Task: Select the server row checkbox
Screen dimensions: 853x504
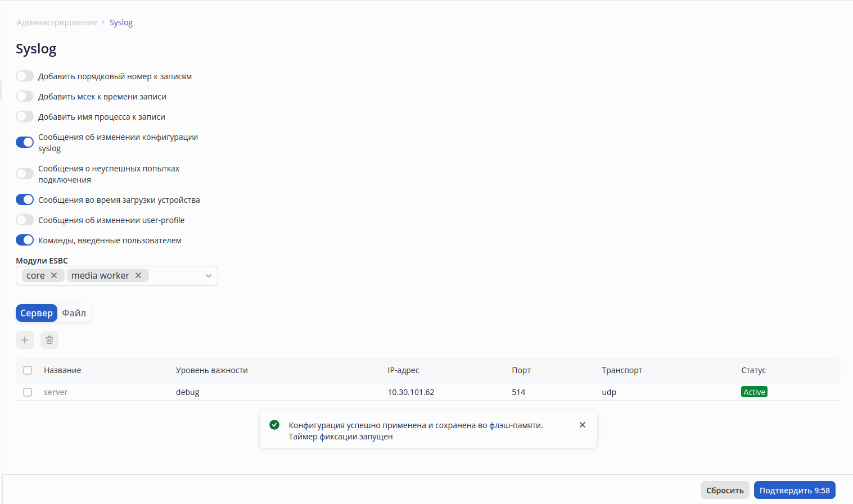Action: click(x=28, y=392)
